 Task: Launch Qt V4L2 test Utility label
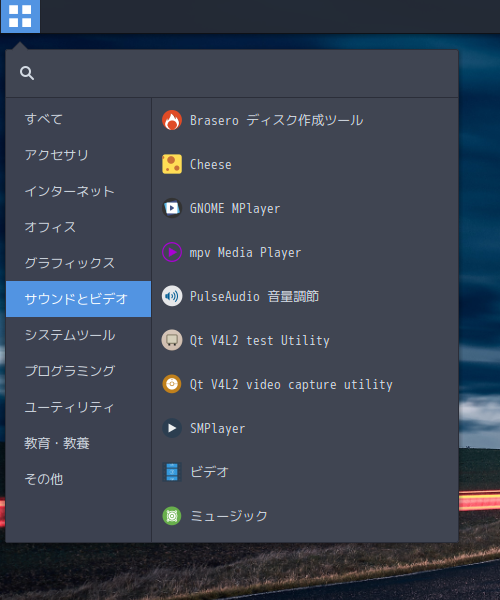259,340
